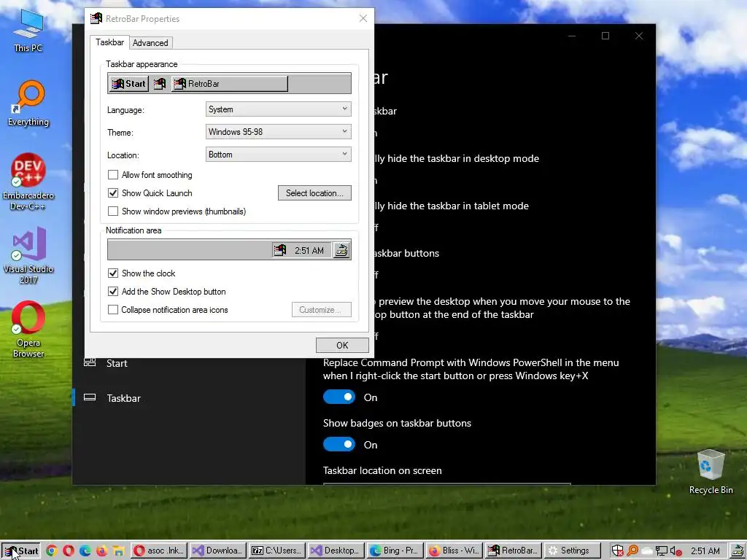Uncheck Show Quick Launch
Image resolution: width=747 pixels, height=560 pixels.
tap(113, 192)
